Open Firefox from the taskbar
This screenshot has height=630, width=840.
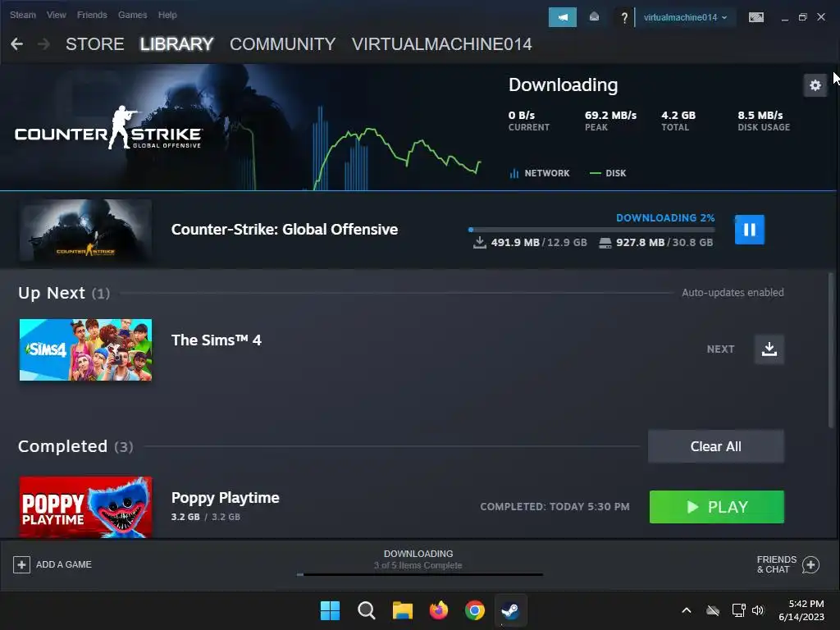(439, 610)
